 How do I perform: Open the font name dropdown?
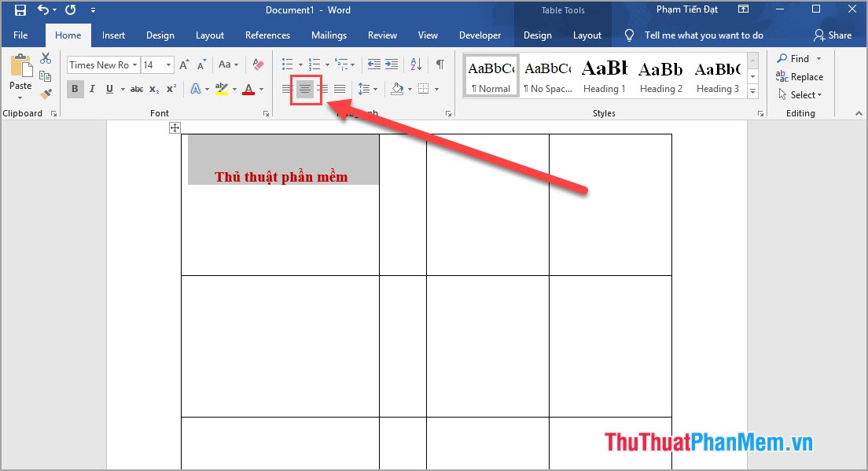[134, 64]
